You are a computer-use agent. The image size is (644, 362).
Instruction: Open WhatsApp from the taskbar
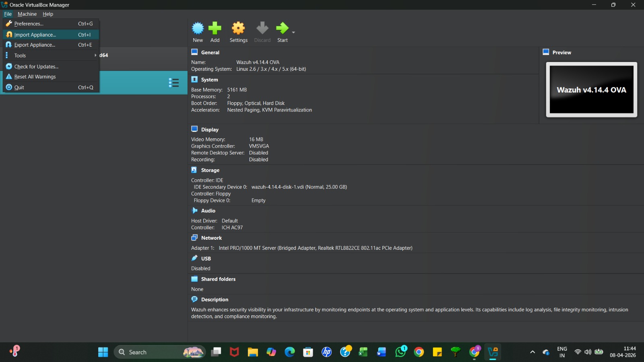401,352
